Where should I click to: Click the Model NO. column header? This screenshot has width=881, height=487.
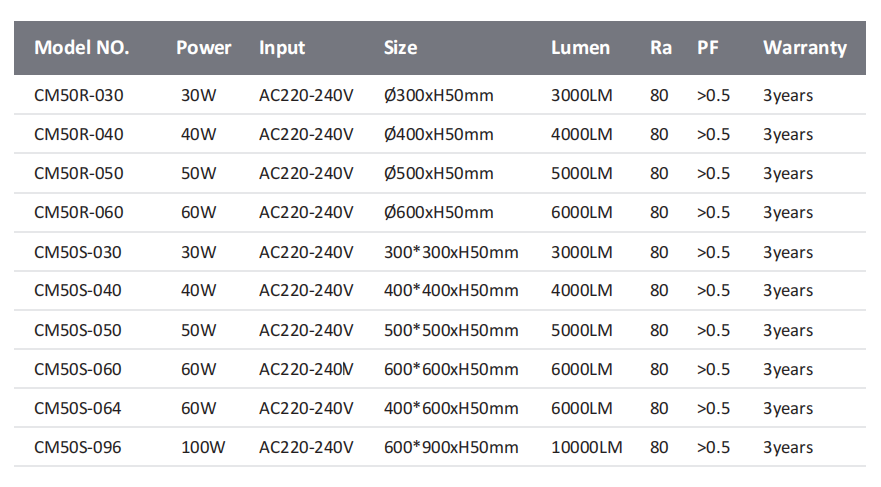coord(82,48)
